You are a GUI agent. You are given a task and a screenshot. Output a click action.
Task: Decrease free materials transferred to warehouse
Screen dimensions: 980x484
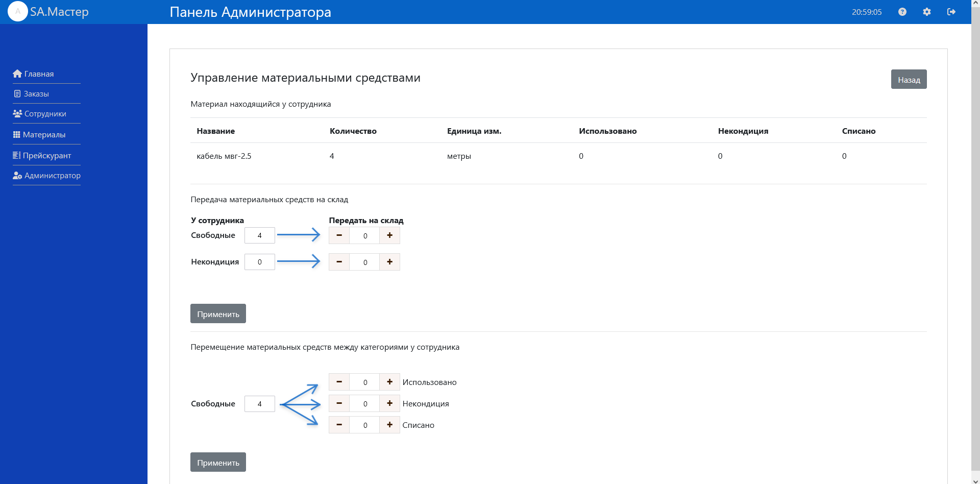click(339, 235)
